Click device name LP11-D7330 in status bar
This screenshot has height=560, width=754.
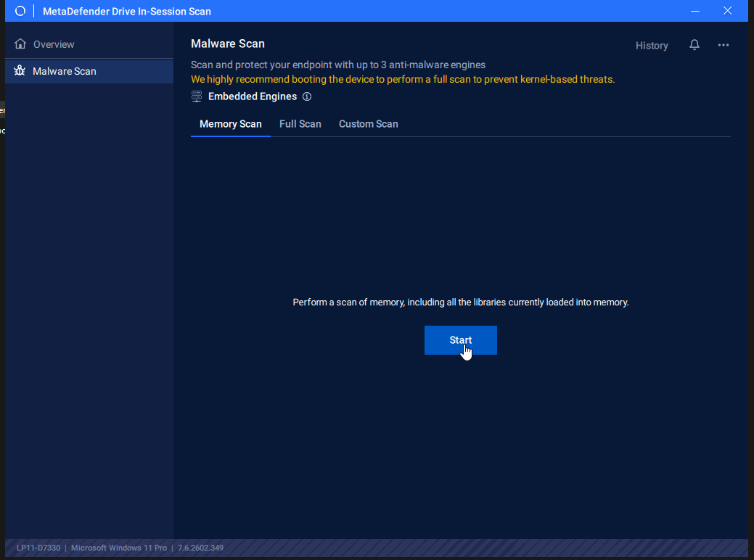tap(38, 548)
